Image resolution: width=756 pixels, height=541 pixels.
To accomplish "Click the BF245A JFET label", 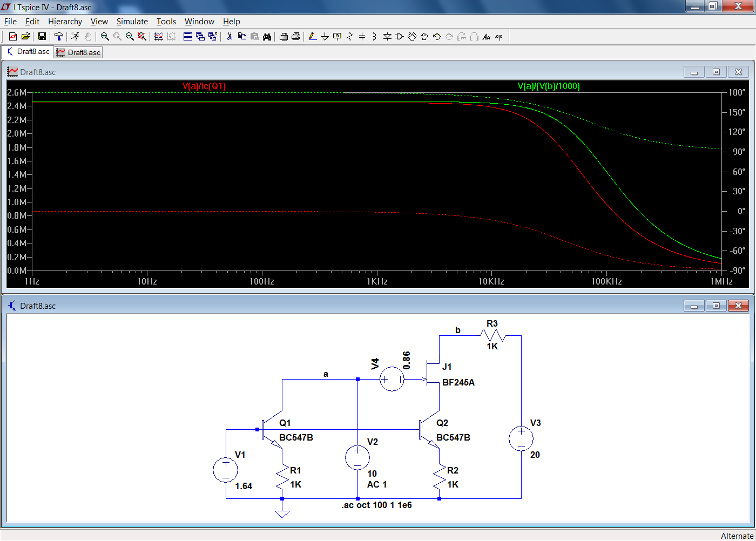I will tap(458, 383).
